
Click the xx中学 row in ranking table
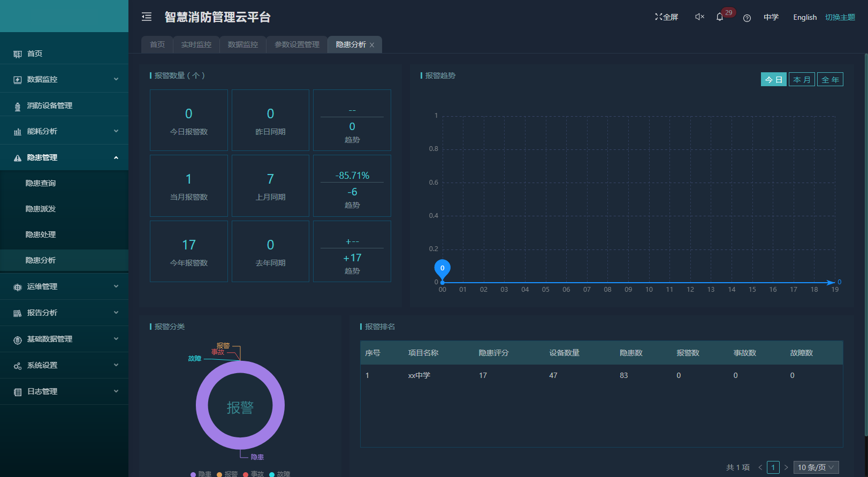point(601,375)
